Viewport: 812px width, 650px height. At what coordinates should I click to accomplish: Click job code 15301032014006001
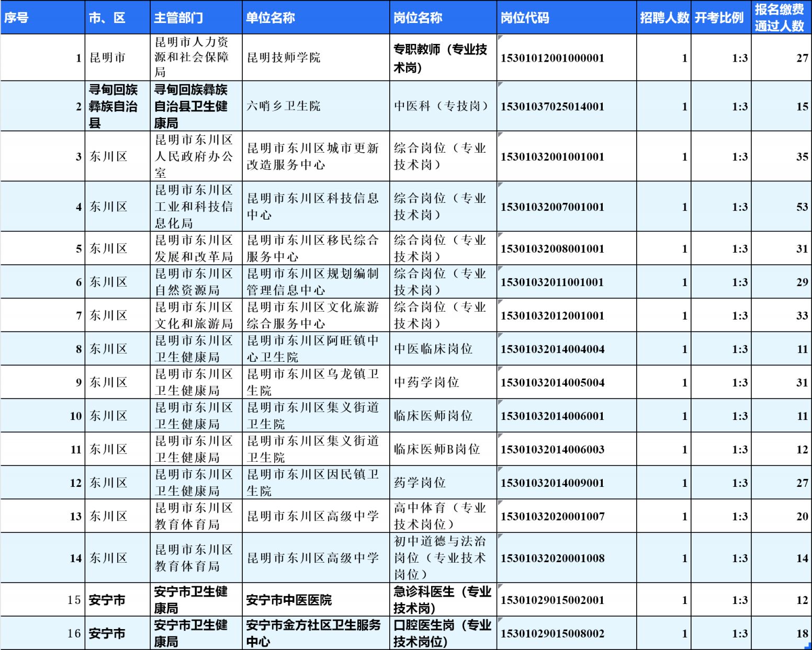coord(567,416)
